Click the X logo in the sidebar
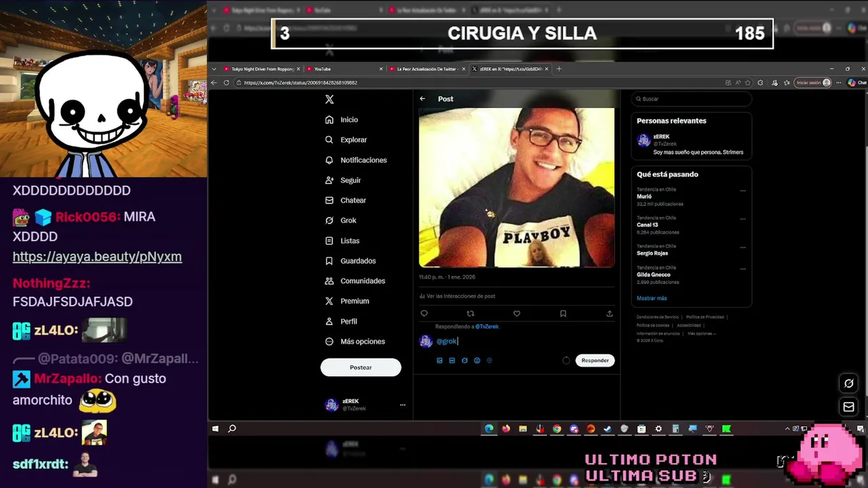Screen dimensions: 868x488 coord(330,99)
